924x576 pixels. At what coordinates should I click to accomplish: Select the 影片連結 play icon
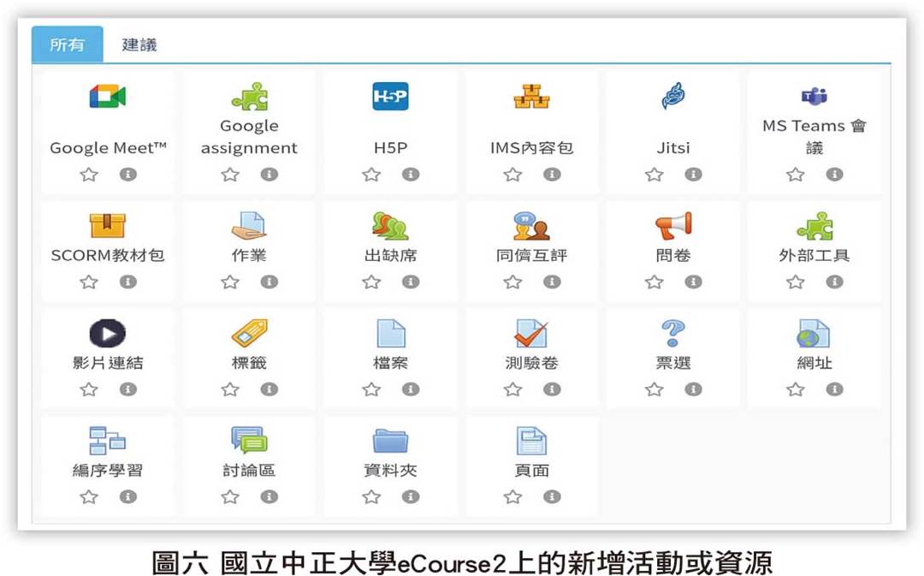point(107,333)
